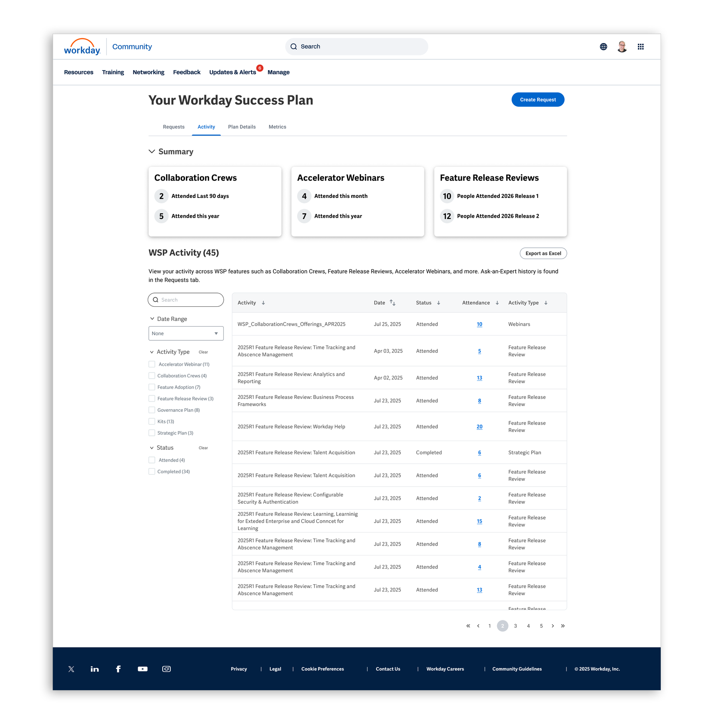Screen dimensions: 705x728
Task: Jump to last page with double-right arrows
Action: (563, 626)
